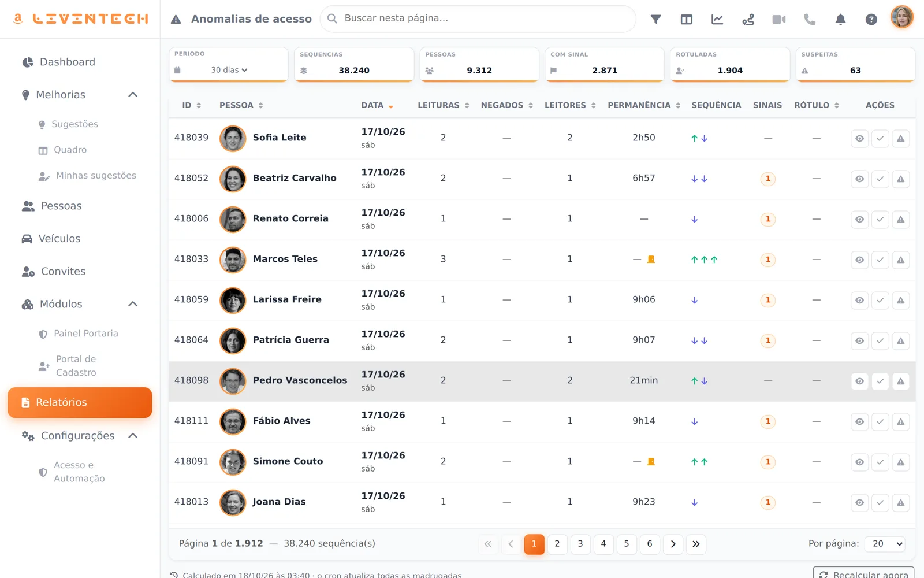Viewport: 924px width, 578px height.
Task: Sort by Leituras column
Action: (444, 105)
